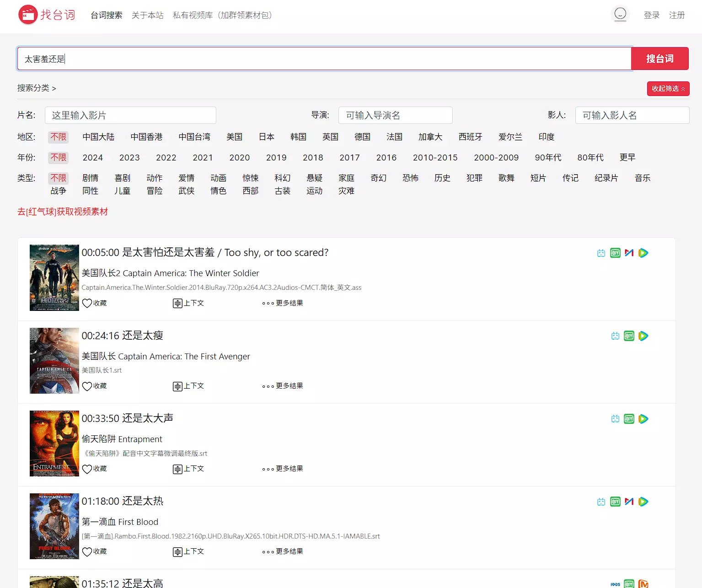The image size is (702, 588).
Task: Click the 导演 director name input field
Action: point(395,115)
